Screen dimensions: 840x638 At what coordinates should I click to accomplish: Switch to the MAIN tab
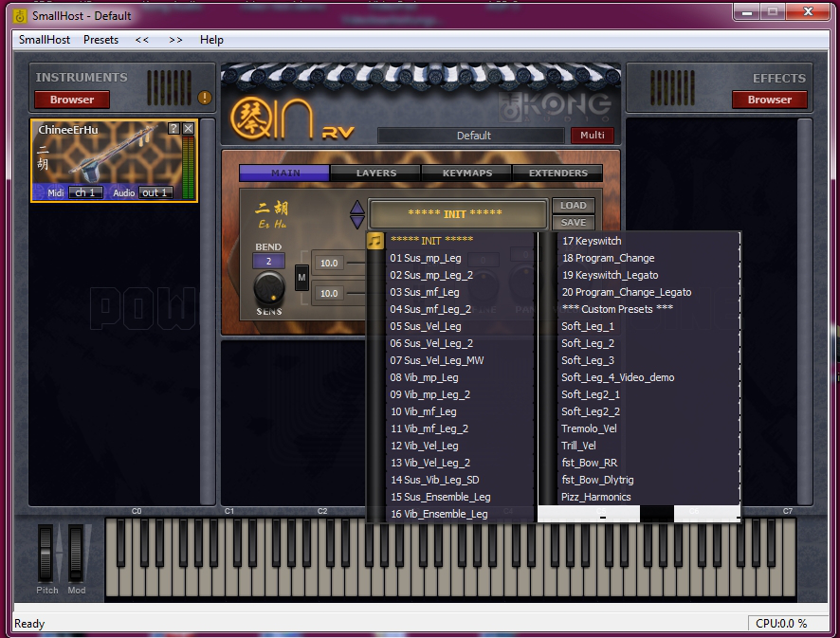coord(284,173)
